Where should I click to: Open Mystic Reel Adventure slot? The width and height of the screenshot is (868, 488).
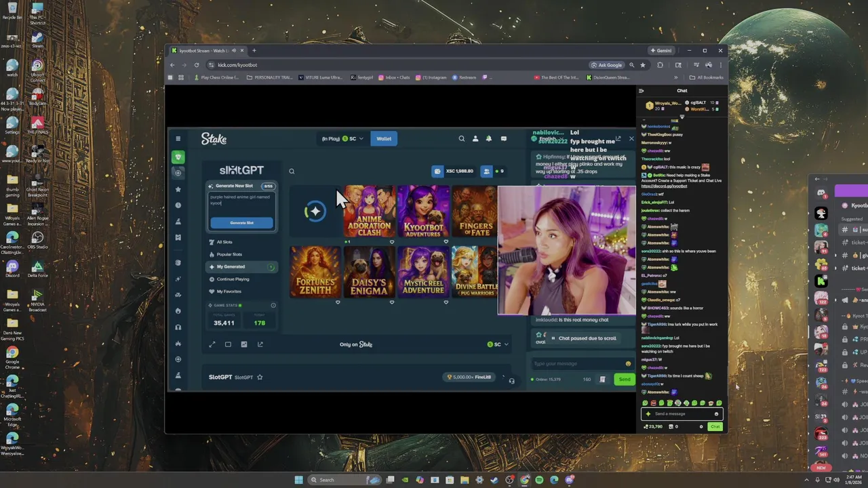point(423,272)
